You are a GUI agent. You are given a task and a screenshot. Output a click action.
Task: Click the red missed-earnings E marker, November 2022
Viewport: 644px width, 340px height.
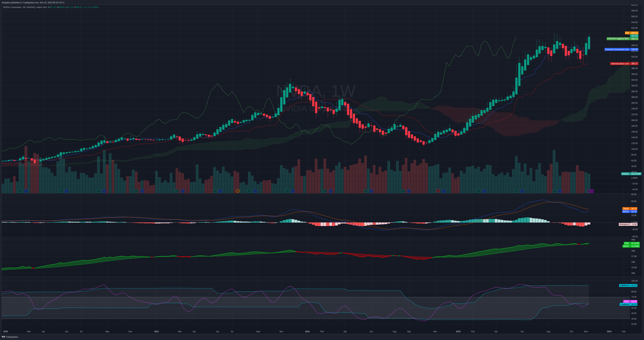(438, 191)
